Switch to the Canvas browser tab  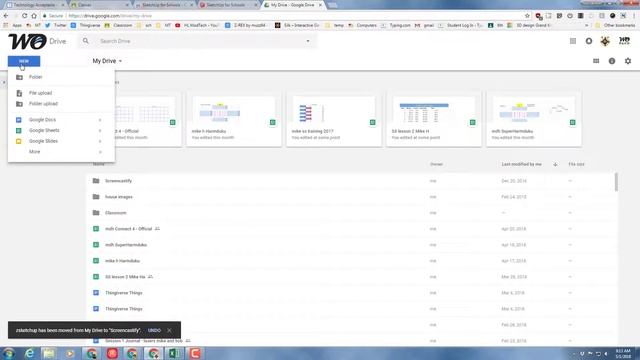coord(99,5)
